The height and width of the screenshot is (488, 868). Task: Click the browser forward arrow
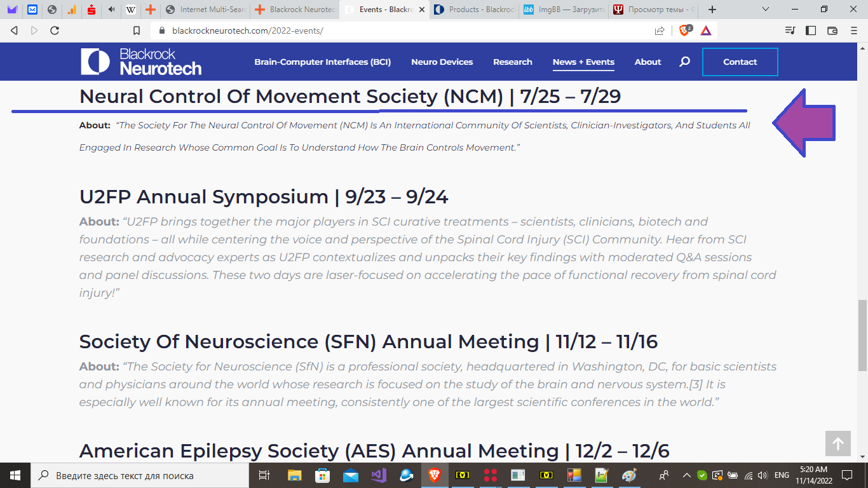coord(34,30)
